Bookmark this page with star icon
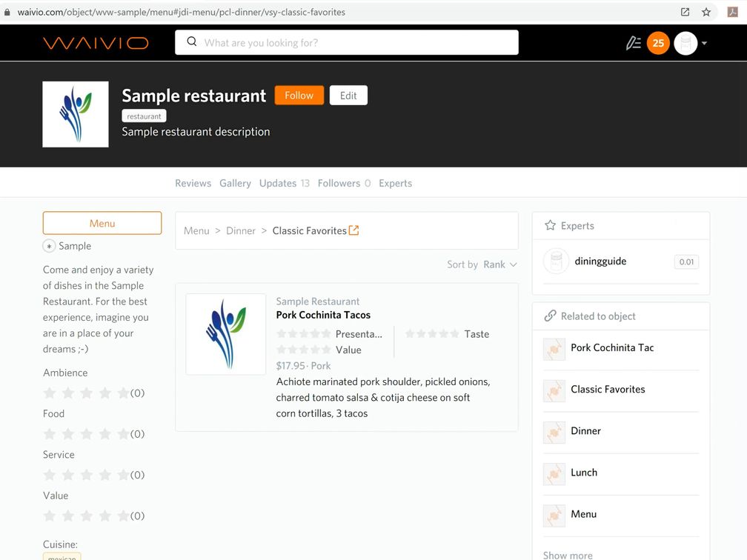Image resolution: width=747 pixels, height=560 pixels. point(706,12)
